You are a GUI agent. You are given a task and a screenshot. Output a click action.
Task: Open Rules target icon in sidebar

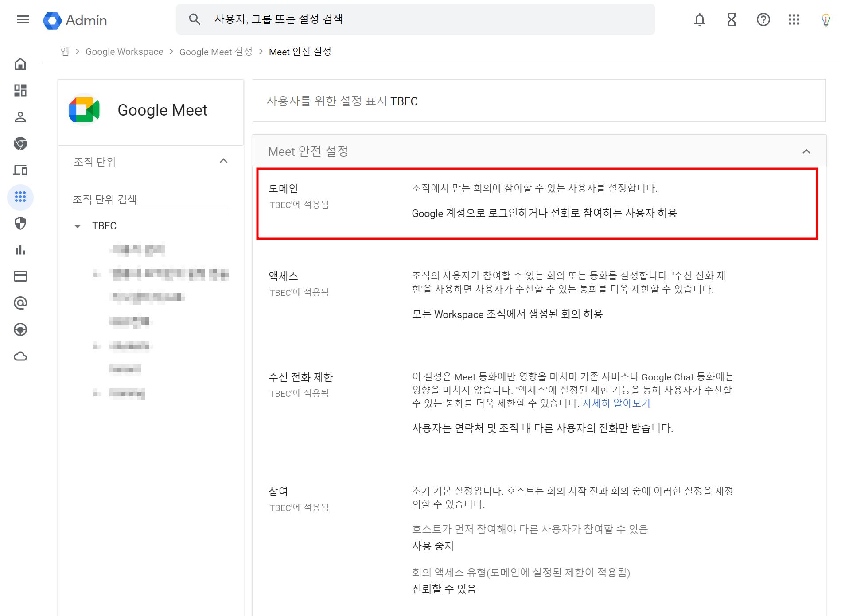pos(20,329)
